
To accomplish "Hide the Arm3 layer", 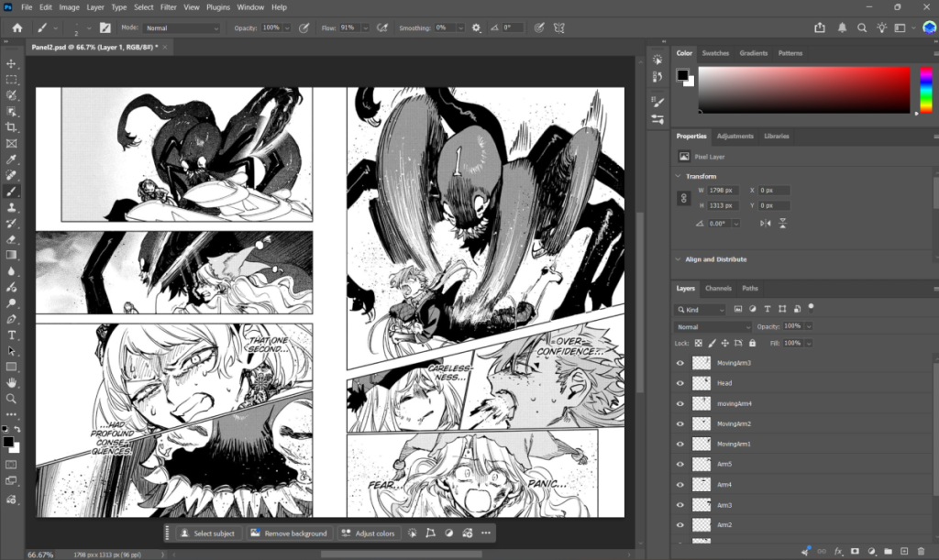I will tap(680, 505).
